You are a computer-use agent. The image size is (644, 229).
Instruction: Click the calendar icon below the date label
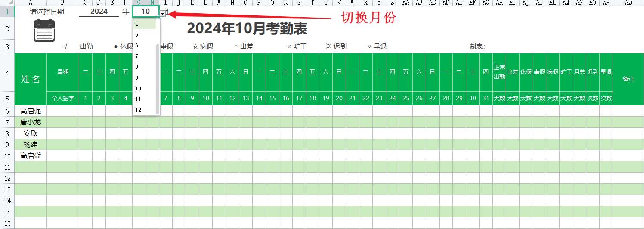click(x=44, y=30)
